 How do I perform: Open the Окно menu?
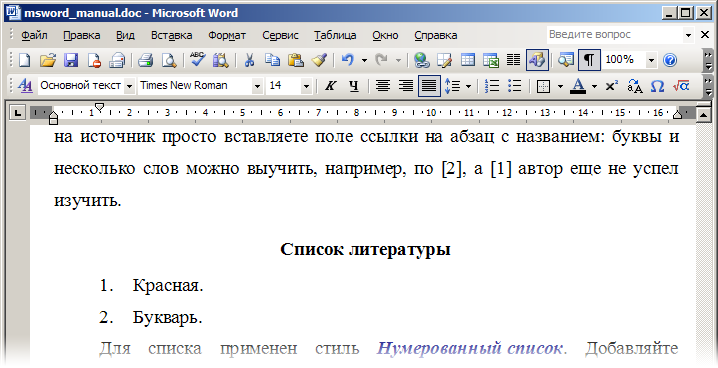pyautogui.click(x=385, y=35)
